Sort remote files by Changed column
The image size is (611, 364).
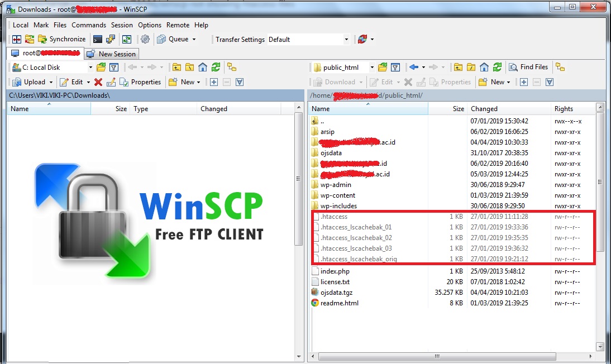point(510,109)
